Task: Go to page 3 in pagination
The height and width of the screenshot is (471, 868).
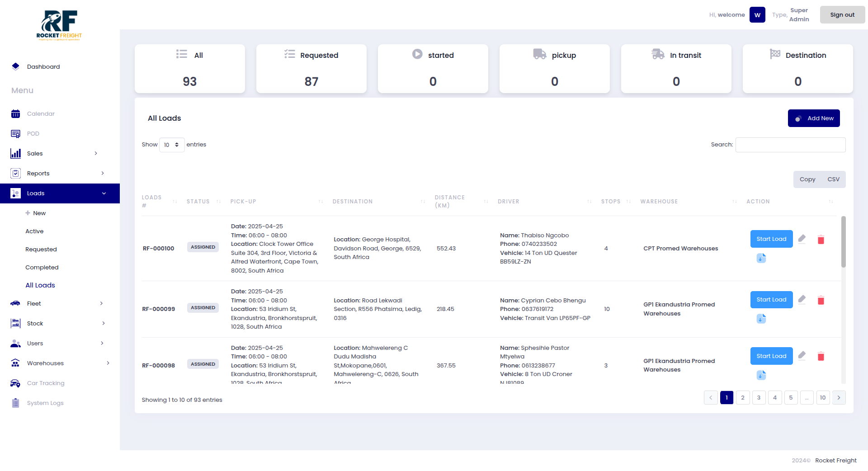Action: [759, 397]
